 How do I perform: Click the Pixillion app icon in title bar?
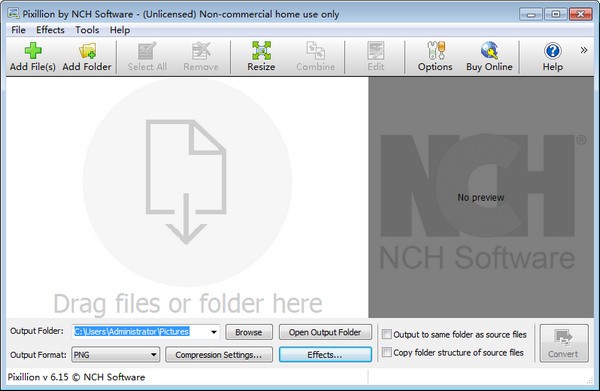[13, 13]
